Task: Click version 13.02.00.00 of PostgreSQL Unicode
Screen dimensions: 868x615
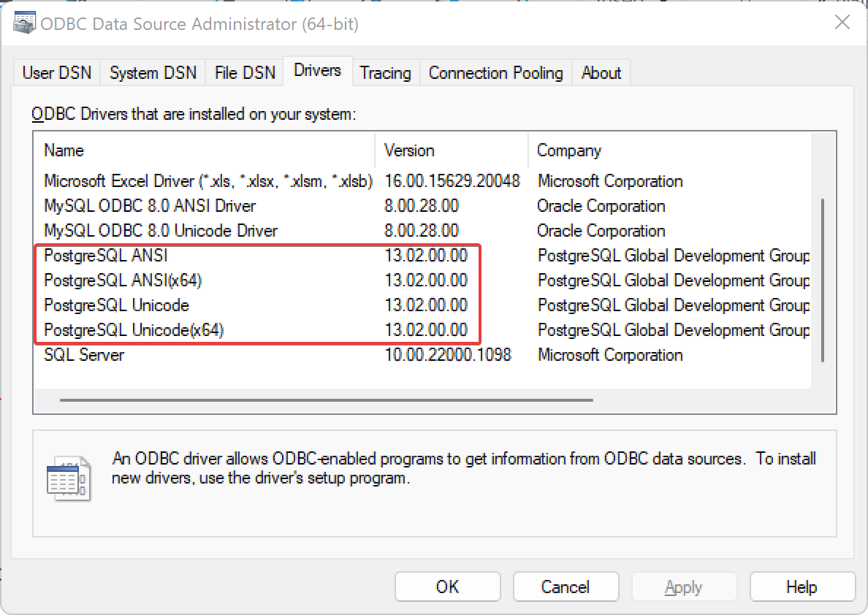Action: 426,305
